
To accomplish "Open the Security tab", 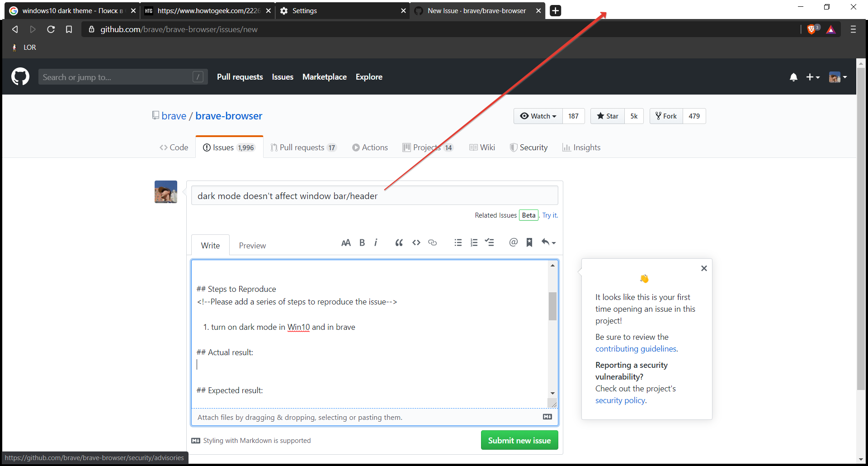I will (528, 147).
